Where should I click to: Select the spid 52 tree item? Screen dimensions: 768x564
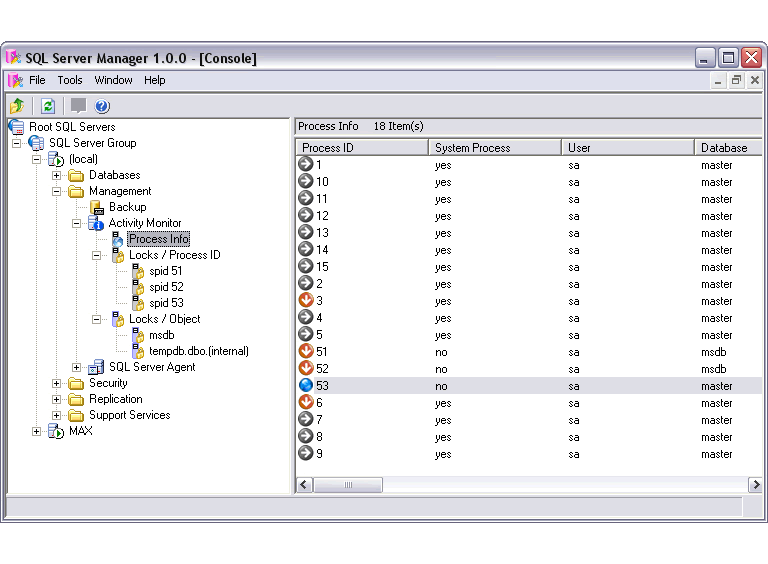click(x=166, y=287)
